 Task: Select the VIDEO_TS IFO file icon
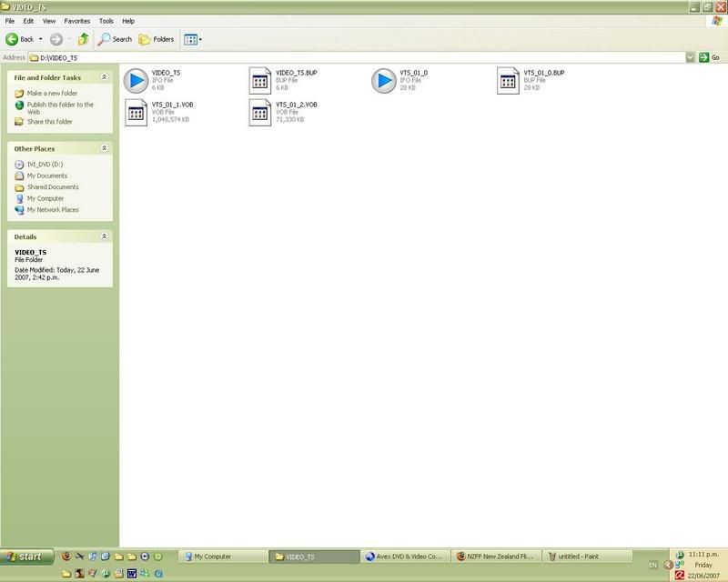(136, 81)
